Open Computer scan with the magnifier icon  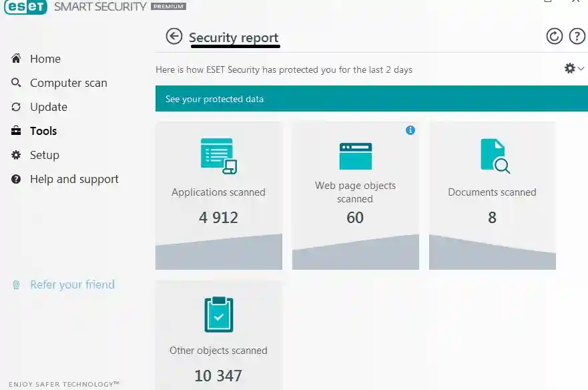pyautogui.click(x=15, y=83)
